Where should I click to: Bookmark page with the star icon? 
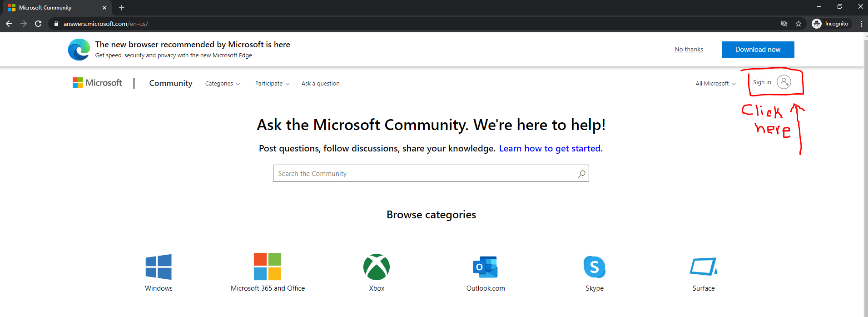(x=799, y=24)
